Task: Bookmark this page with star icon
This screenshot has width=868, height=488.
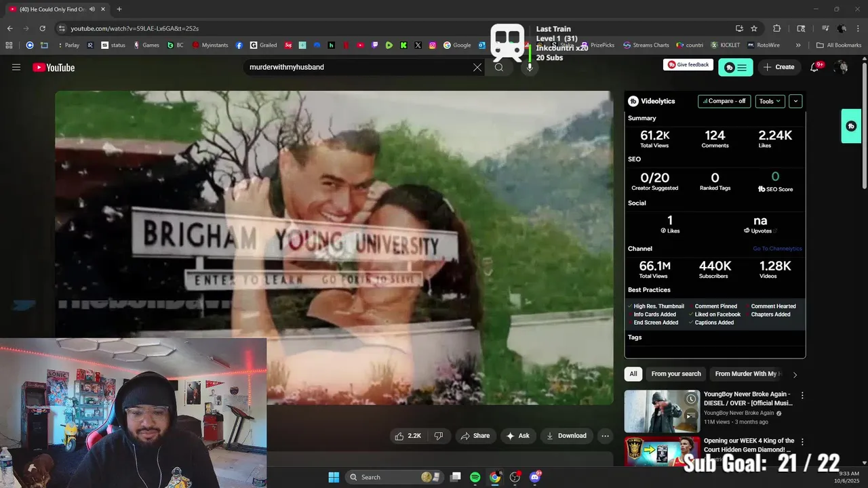Action: pyautogui.click(x=754, y=28)
